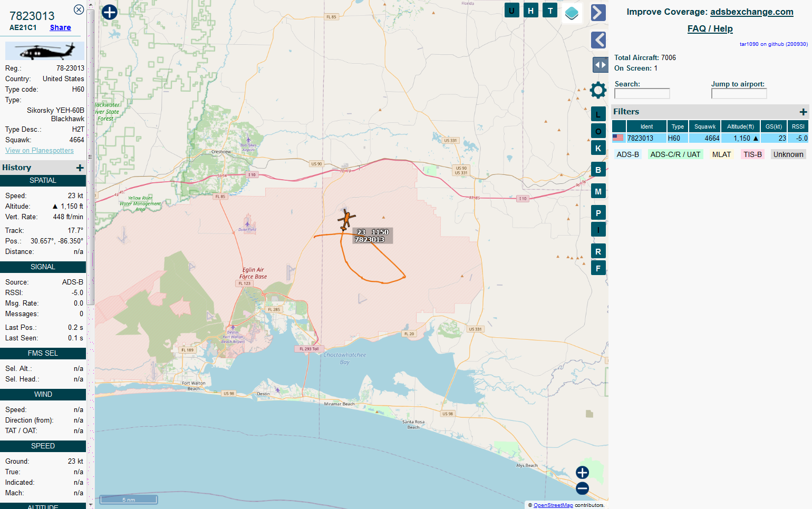Click the Unknown legend box
Viewport: 812px width, 509px height.
tap(788, 154)
